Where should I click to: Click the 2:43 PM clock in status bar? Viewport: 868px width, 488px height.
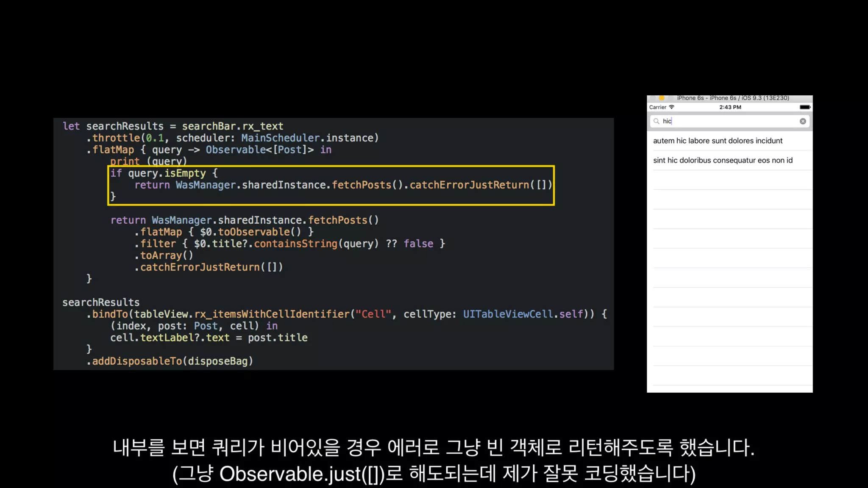tap(730, 107)
